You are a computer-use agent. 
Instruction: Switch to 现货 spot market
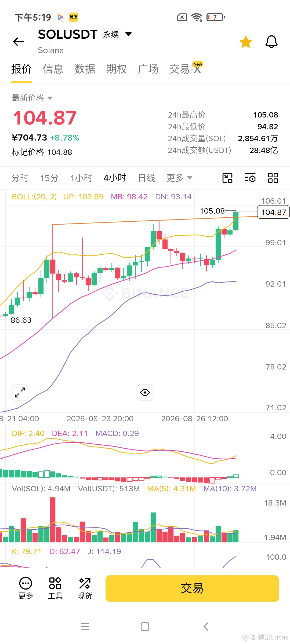pos(85,588)
